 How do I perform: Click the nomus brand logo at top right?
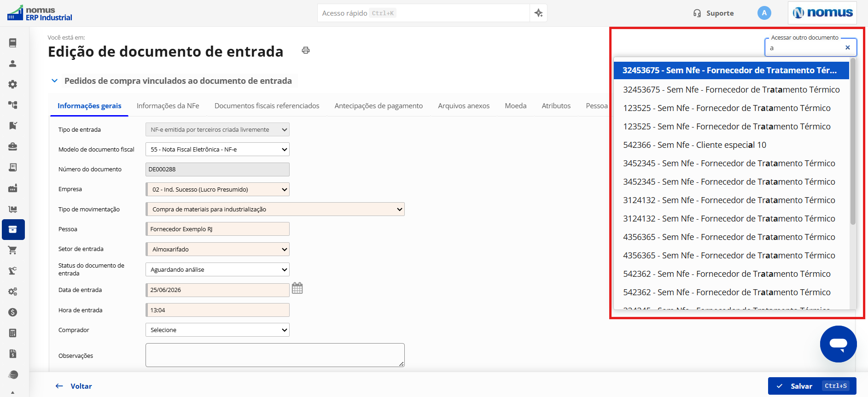[822, 13]
